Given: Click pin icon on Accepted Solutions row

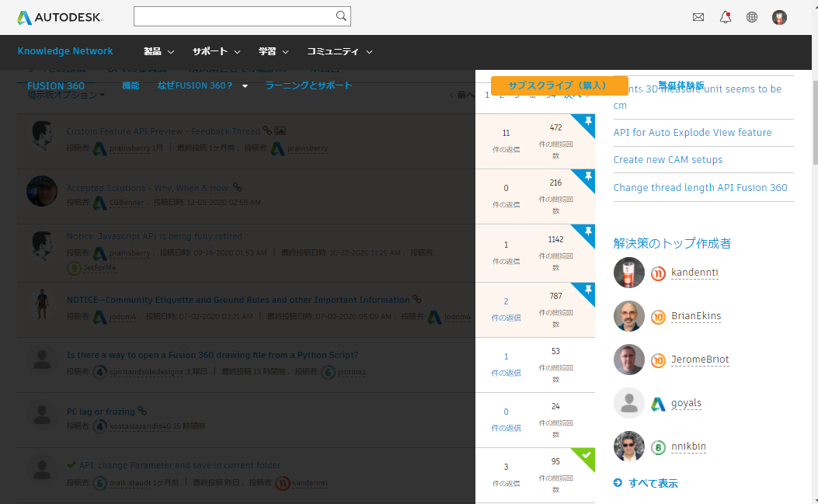Looking at the screenshot, I should coord(588,176).
